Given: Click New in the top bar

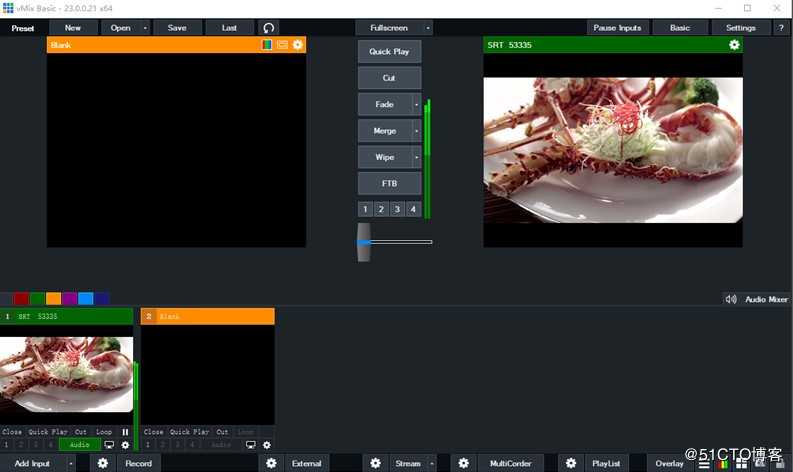Looking at the screenshot, I should coord(73,28).
